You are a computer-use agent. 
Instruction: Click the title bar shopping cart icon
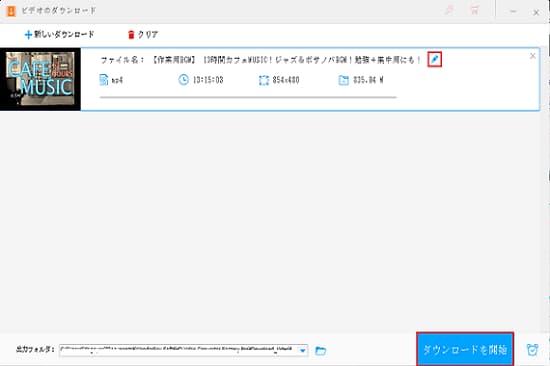click(475, 10)
